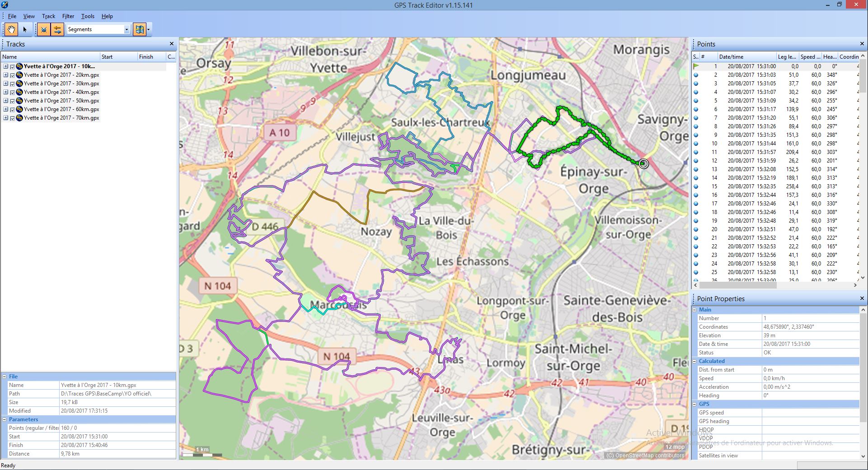Close the Tracks panel
The image size is (868, 470).
pos(172,44)
